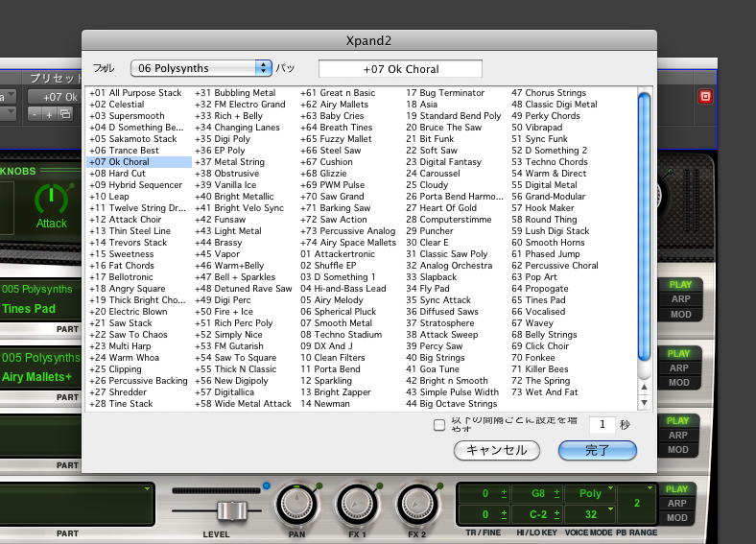
Task: Toggle MOD beside the Airy Mallets+ part
Action: 678,383
